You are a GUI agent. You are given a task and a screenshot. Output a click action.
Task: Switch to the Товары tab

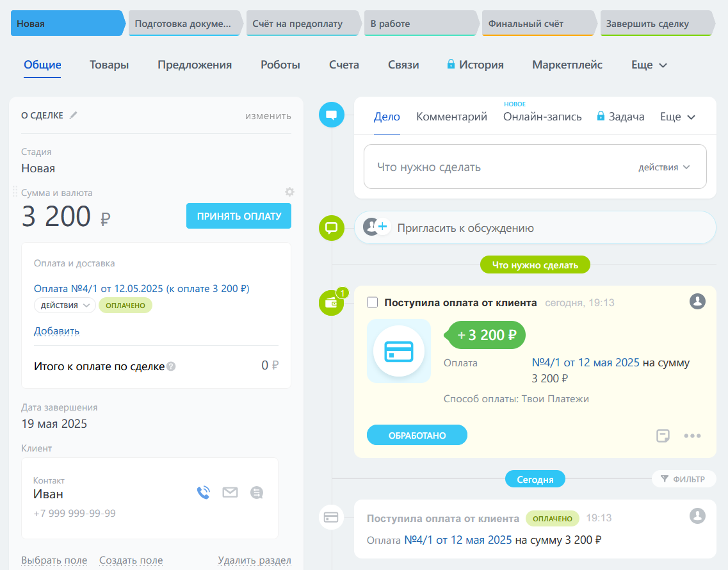[109, 65]
